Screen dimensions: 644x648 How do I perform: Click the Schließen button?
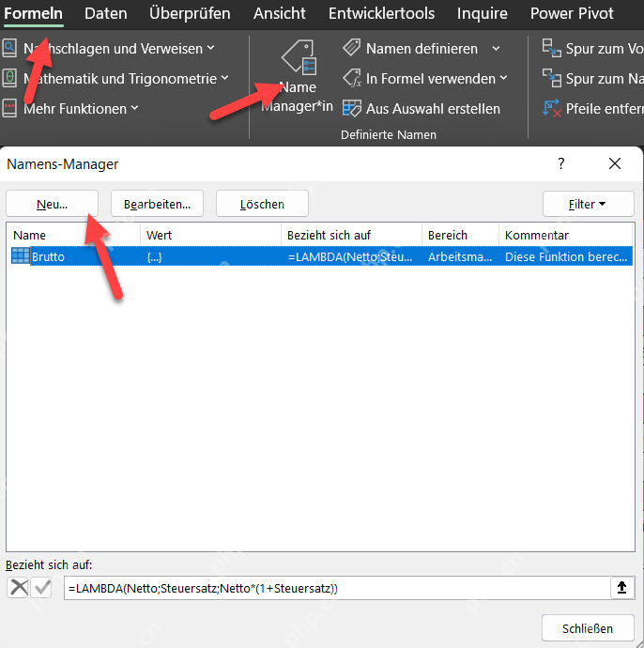click(588, 628)
